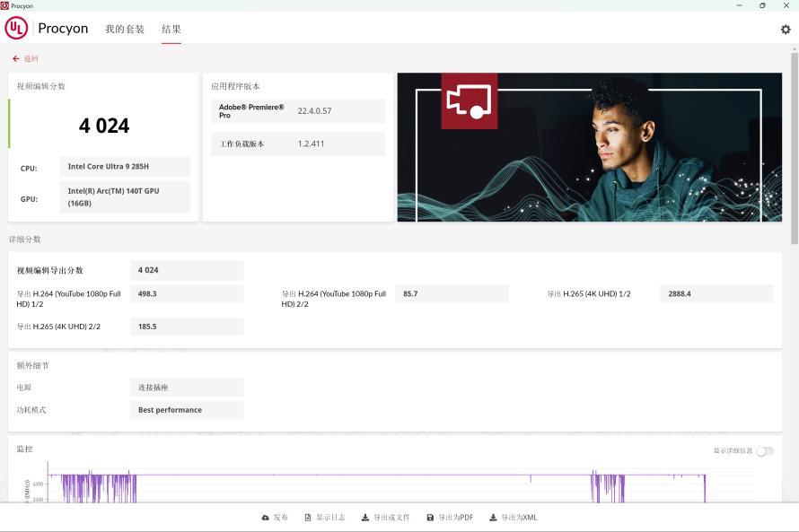Click the H.265 2/2 value 185.5
This screenshot has height=532, width=799.
pyautogui.click(x=187, y=327)
